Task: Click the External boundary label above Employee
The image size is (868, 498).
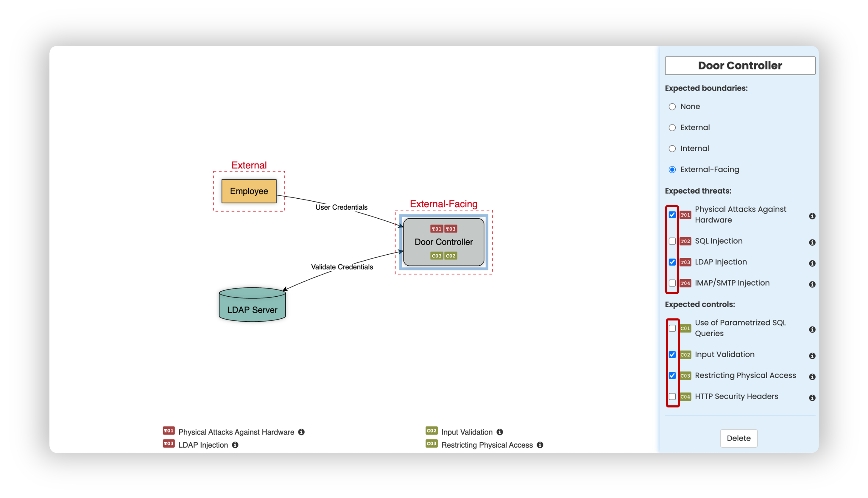Action: tap(249, 165)
